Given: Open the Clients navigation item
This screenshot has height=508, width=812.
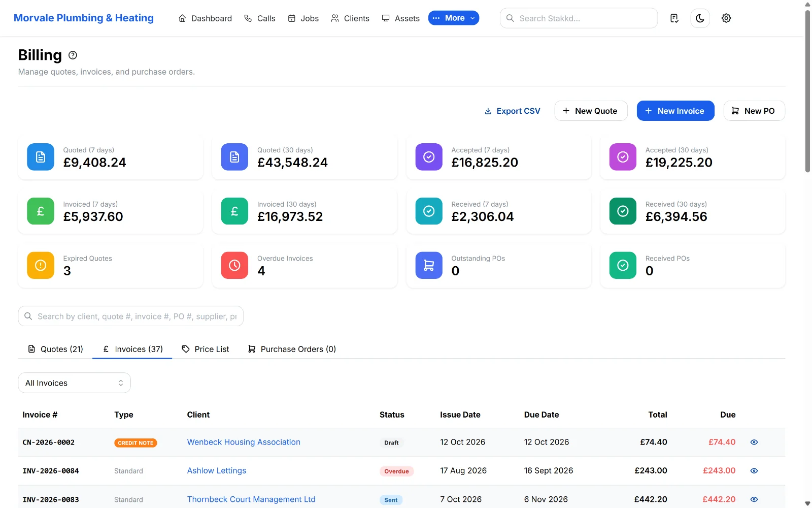Looking at the screenshot, I should pos(350,18).
